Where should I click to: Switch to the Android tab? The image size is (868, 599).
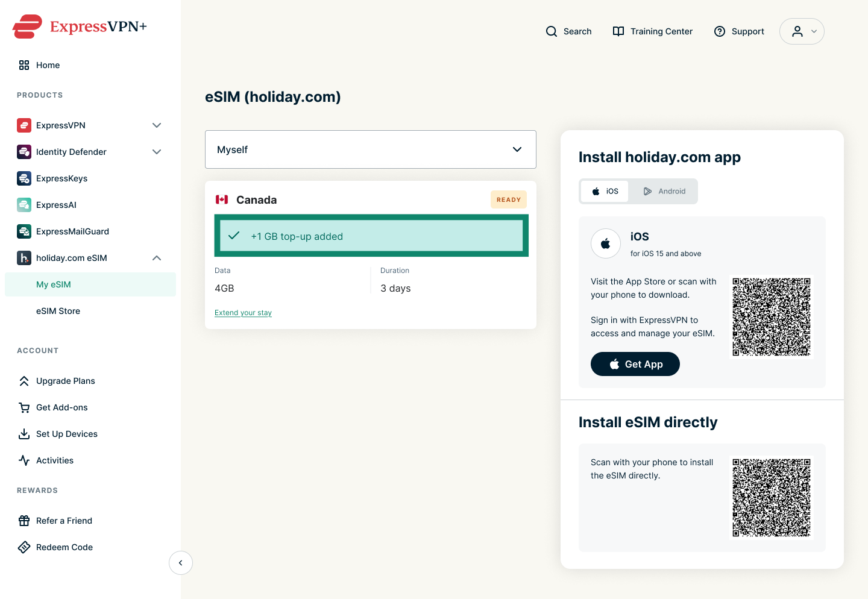(664, 191)
